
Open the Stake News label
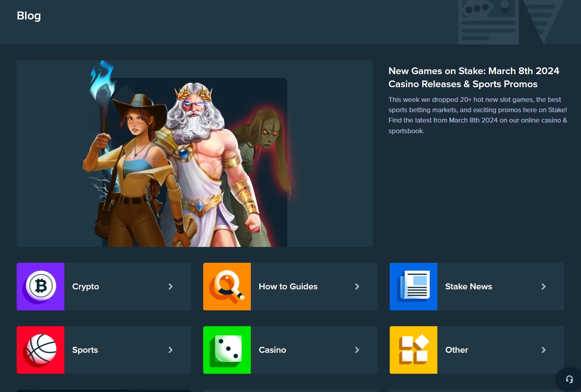tap(469, 287)
